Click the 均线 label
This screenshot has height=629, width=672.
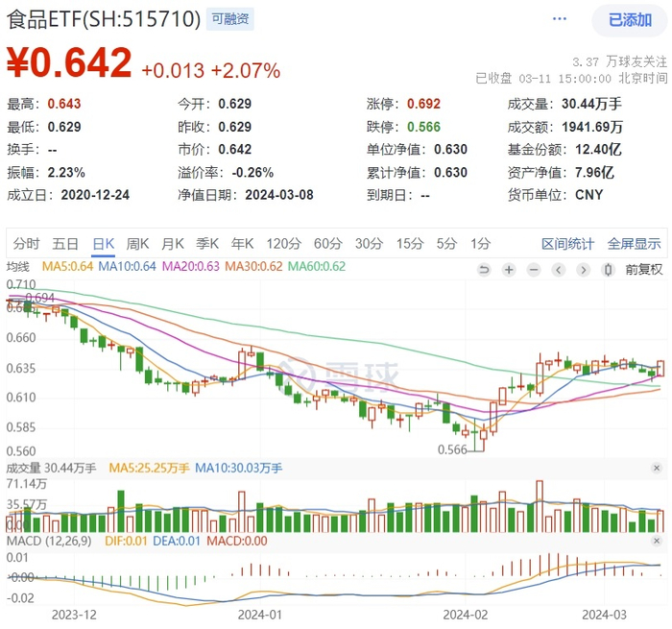tap(18, 267)
